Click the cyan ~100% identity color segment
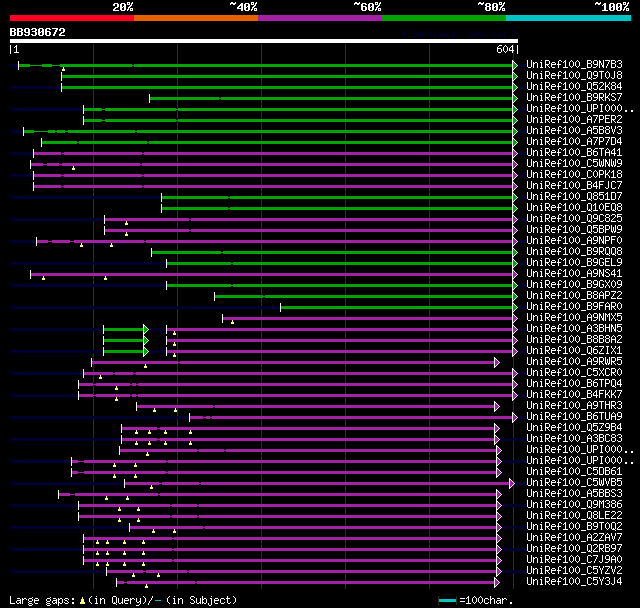 tap(569, 18)
